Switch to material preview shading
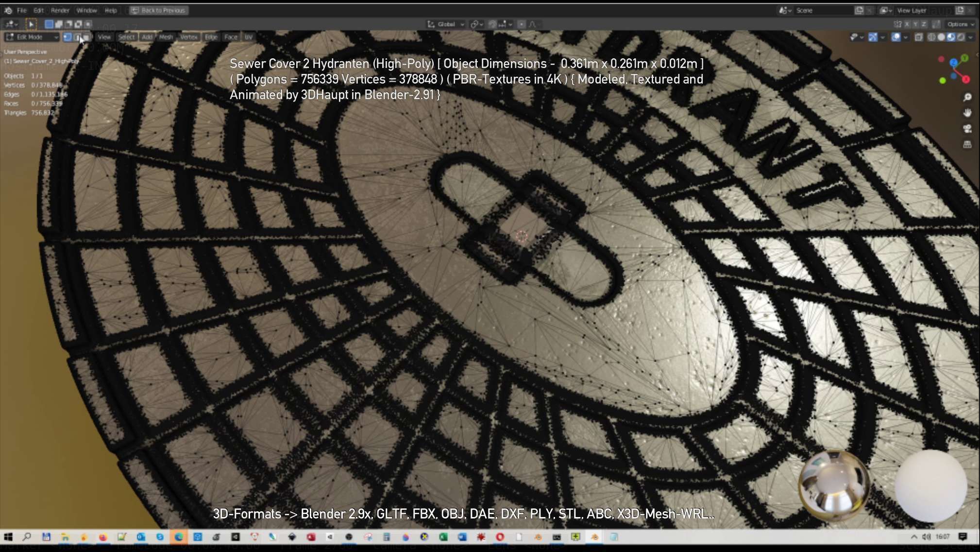 click(x=951, y=37)
